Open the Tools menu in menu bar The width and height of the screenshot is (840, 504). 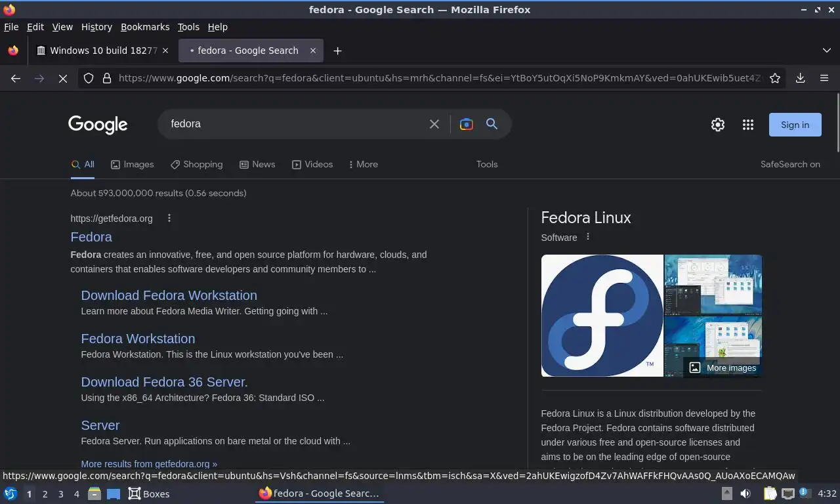click(188, 27)
